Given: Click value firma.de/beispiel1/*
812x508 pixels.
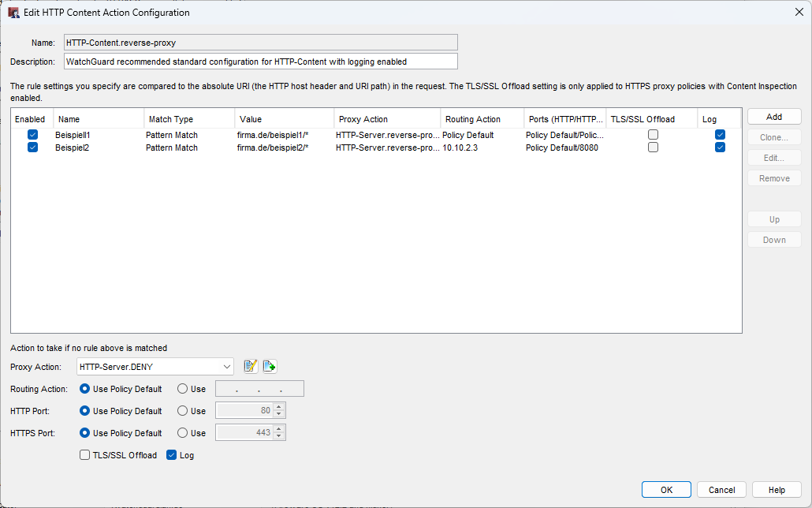Looking at the screenshot, I should pos(273,135).
